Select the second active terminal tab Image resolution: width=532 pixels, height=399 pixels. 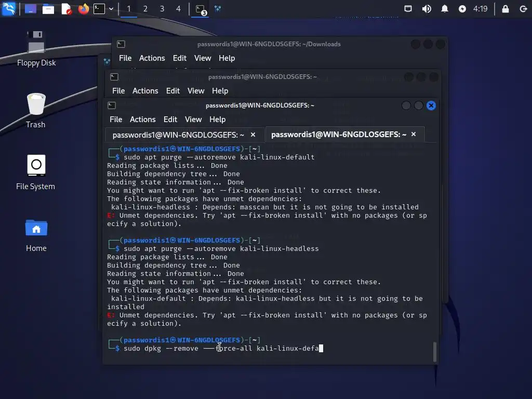[x=339, y=135]
